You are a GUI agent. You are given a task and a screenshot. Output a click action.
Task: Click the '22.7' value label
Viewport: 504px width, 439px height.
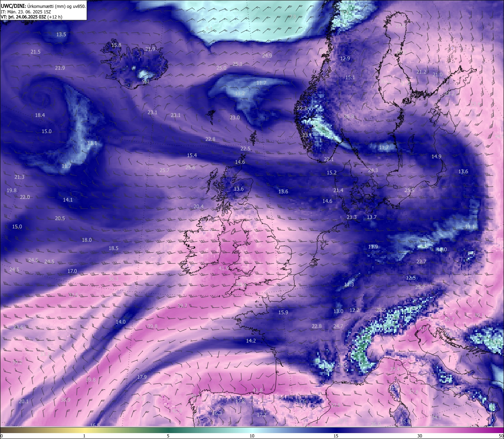[x=421, y=262]
